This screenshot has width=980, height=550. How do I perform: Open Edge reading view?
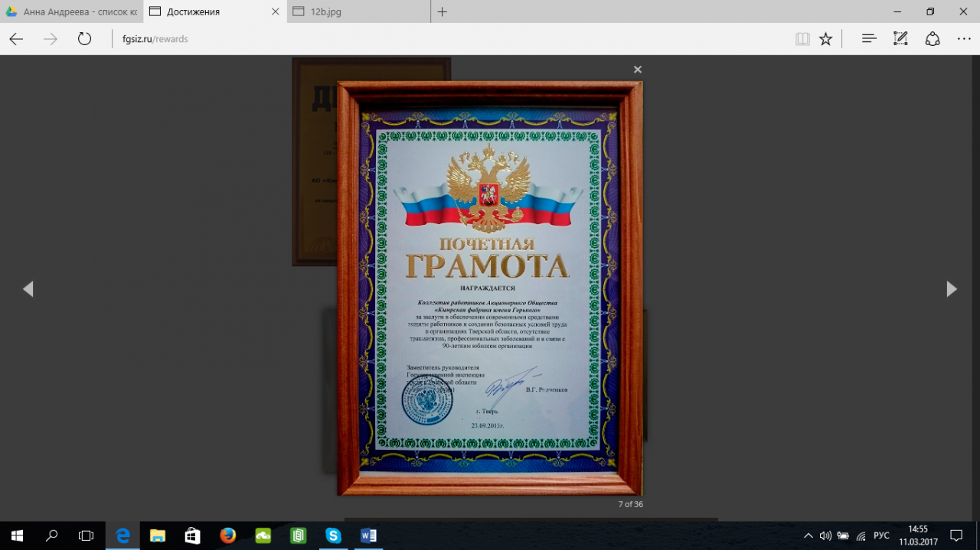[x=802, y=39]
